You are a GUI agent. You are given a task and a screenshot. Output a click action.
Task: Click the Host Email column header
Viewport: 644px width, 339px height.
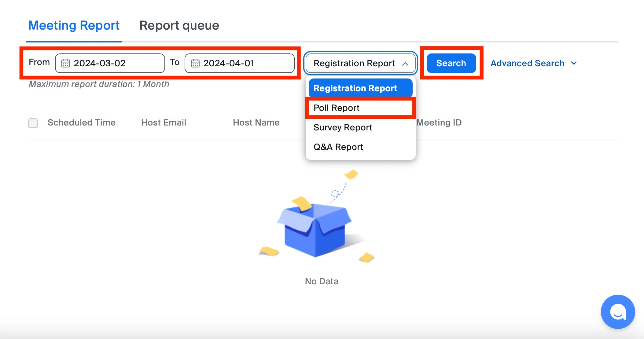pyautogui.click(x=164, y=122)
